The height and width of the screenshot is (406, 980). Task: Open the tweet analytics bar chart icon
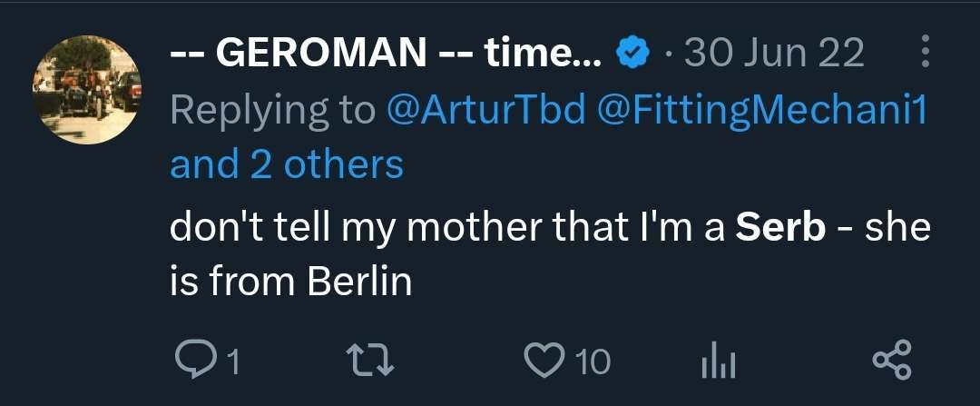click(719, 363)
